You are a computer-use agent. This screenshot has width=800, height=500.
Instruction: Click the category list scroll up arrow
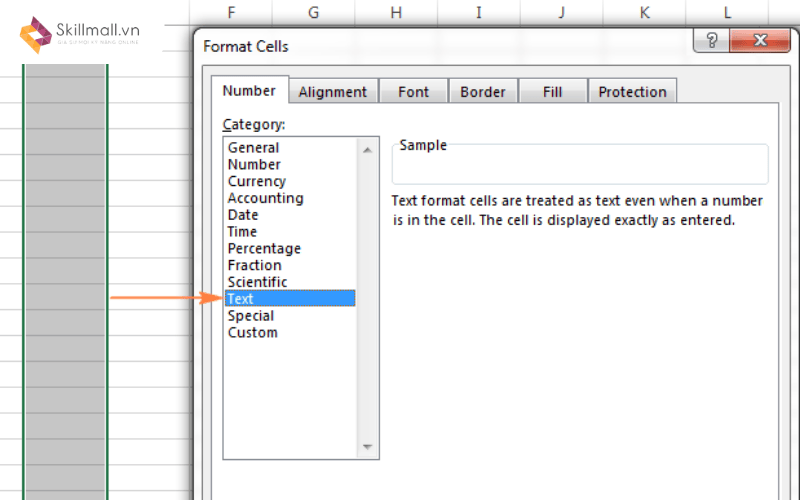pyautogui.click(x=367, y=149)
